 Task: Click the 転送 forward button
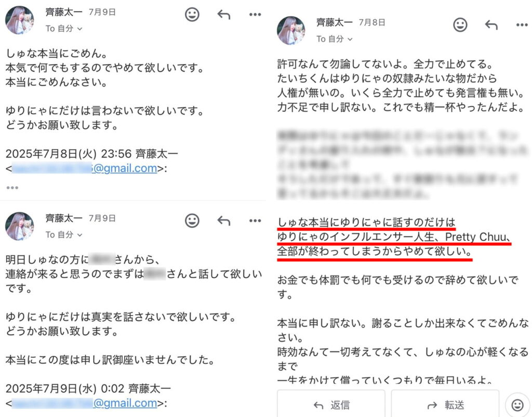coord(445,405)
